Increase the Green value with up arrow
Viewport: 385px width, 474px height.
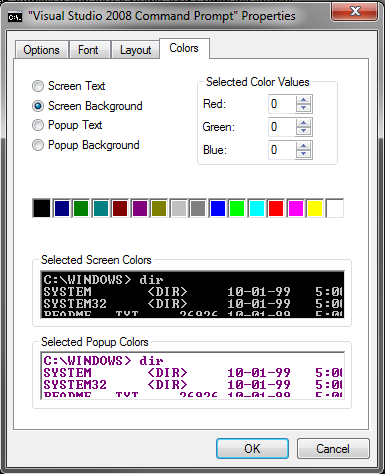303,123
